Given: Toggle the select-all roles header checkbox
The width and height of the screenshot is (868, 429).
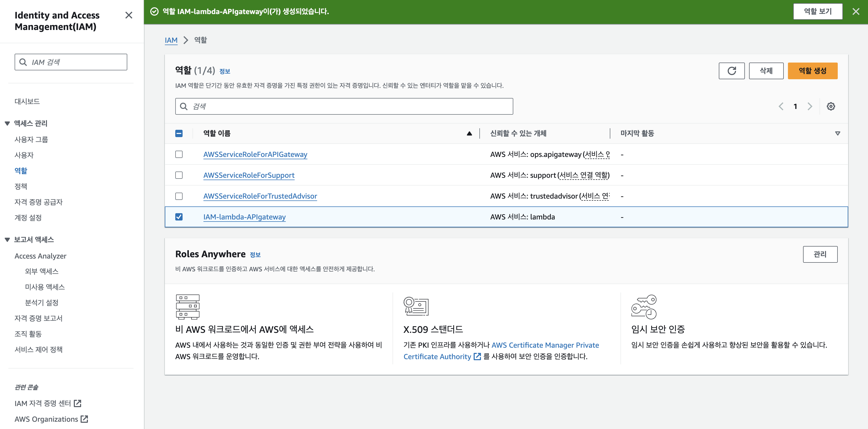Looking at the screenshot, I should click(x=179, y=133).
